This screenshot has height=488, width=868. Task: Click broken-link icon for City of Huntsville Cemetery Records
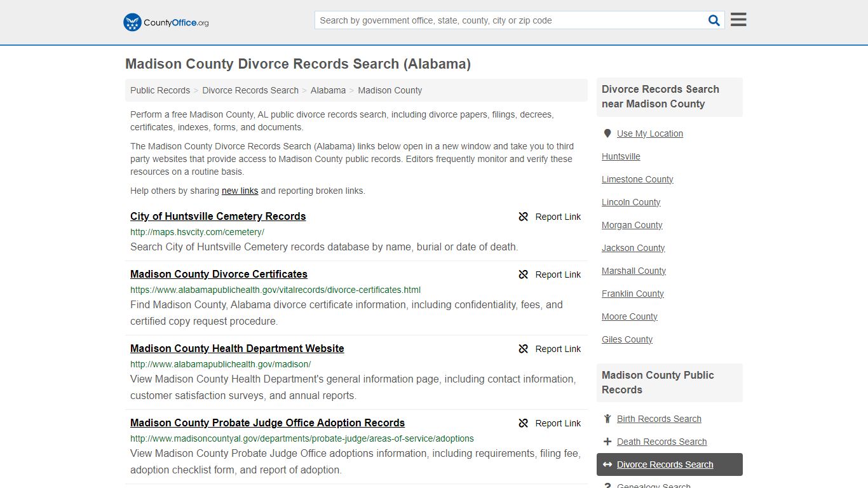[x=524, y=217]
